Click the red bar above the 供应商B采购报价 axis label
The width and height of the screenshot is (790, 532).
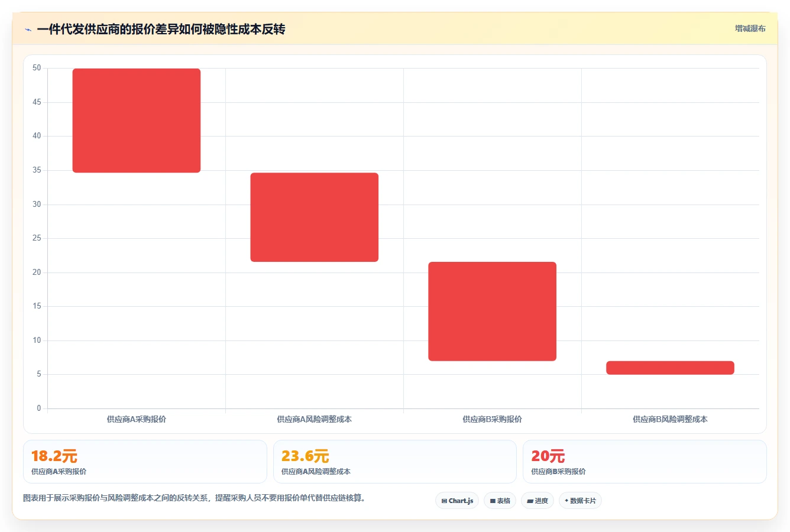[x=493, y=312]
